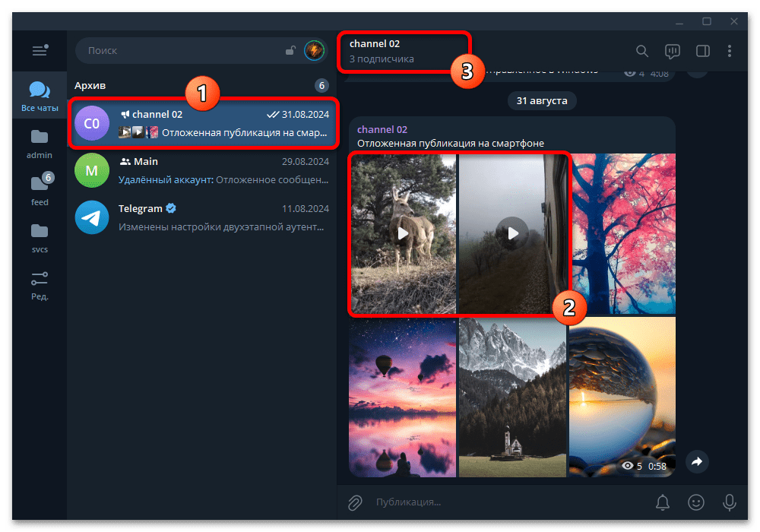Open the pink tree photo
Image resolution: width=760 pixels, height=532 pixels.
coord(622,233)
